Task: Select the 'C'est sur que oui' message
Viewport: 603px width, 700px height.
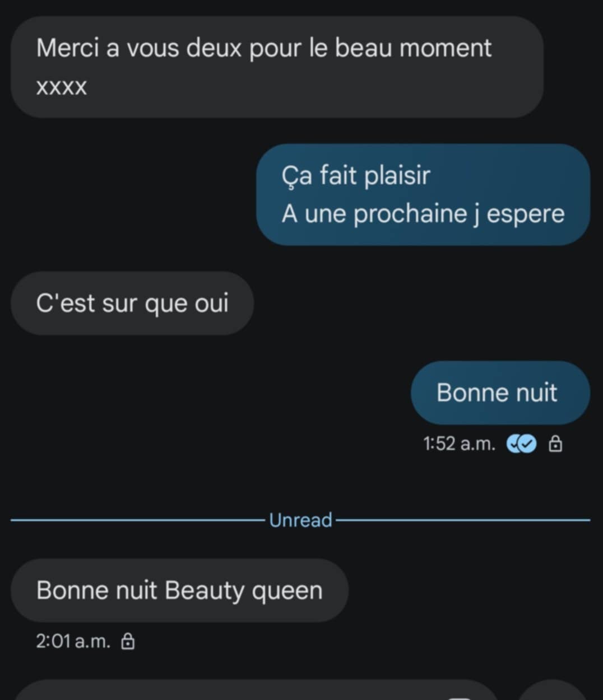Action: [132, 304]
